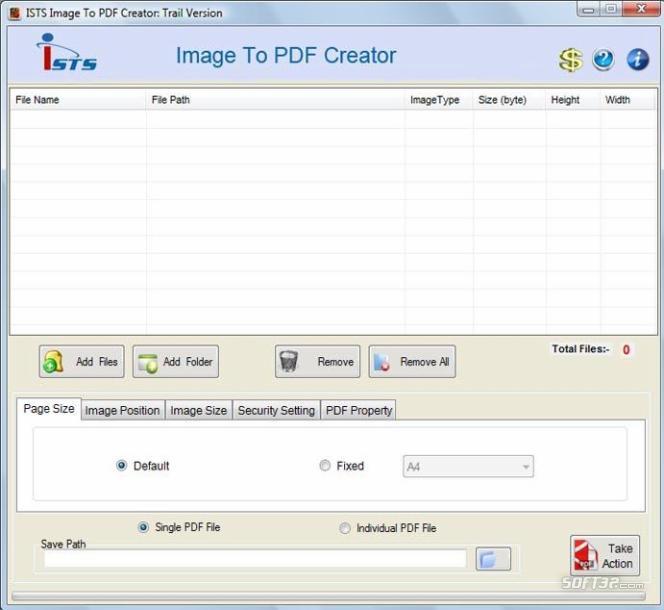Click the dollar sign purchase icon
664x610 pixels.
coord(570,60)
